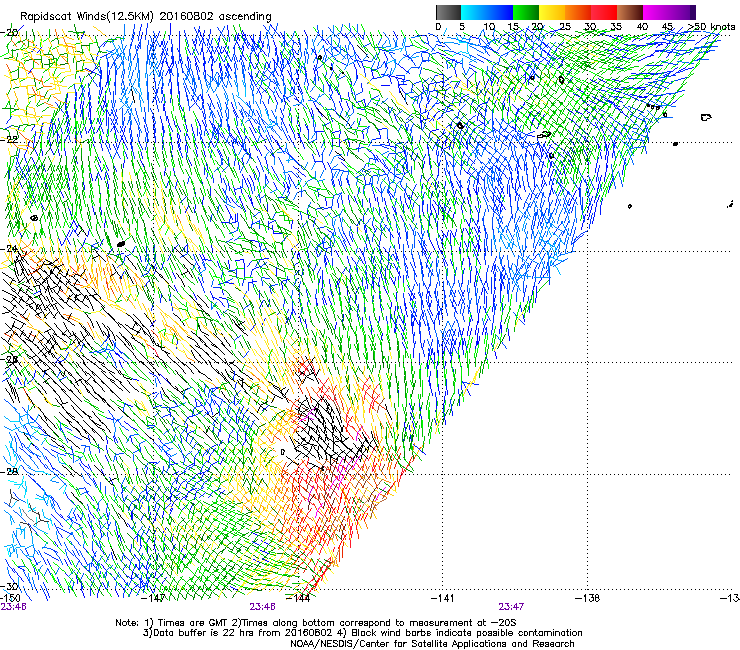Click the "23:46" time below the -150 label
The width and height of the screenshot is (740, 650).
(13, 607)
